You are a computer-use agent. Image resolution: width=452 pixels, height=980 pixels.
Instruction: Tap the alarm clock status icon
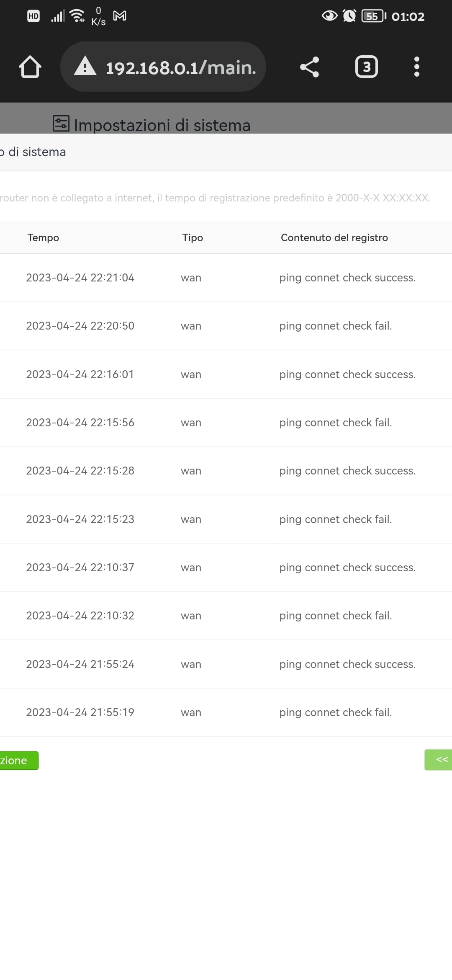pos(349,16)
